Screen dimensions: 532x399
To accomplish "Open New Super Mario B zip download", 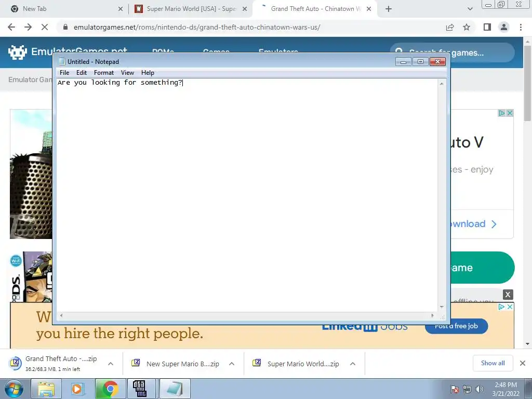I will (177, 364).
